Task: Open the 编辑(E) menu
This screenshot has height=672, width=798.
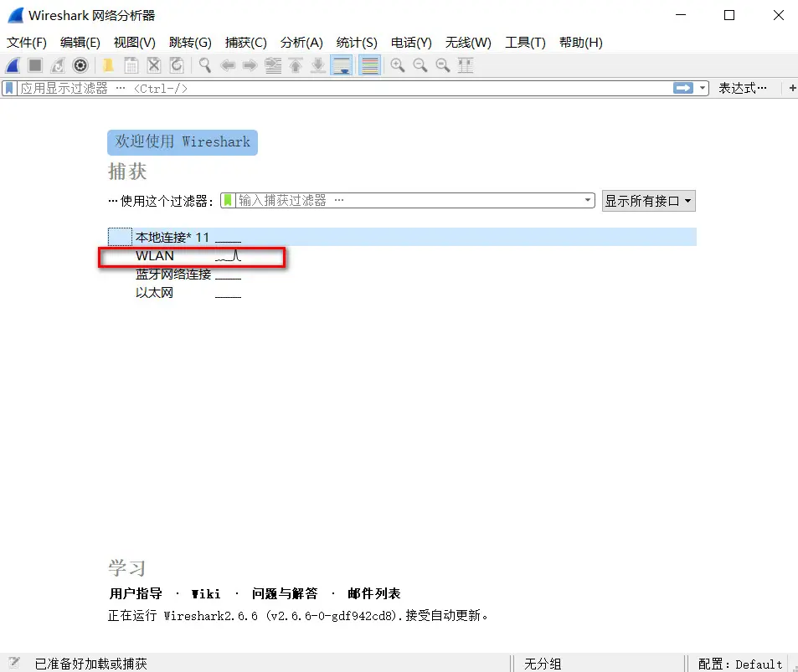Action: (x=80, y=43)
